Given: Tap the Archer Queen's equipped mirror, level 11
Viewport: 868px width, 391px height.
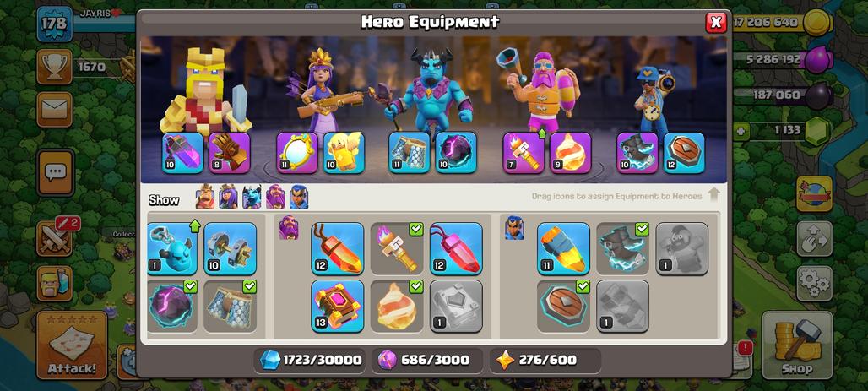Looking at the screenshot, I should point(297,153).
